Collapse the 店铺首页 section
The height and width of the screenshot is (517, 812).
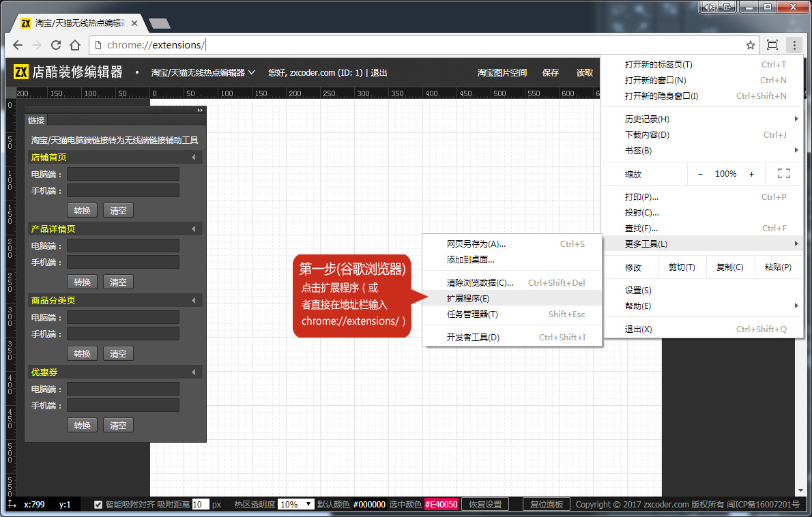(x=194, y=158)
